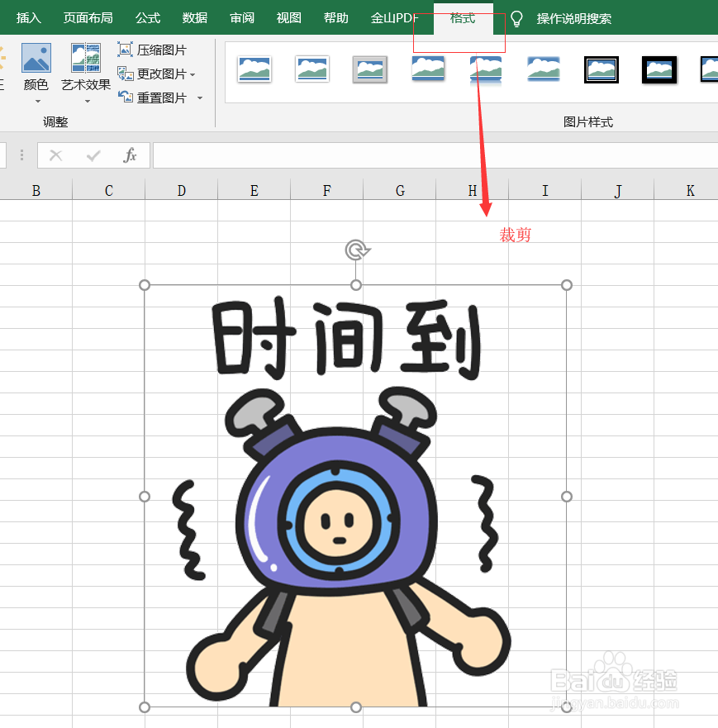718x728 pixels.
Task: Click the 操作说明搜索 lightbulb icon
Action: click(x=516, y=18)
